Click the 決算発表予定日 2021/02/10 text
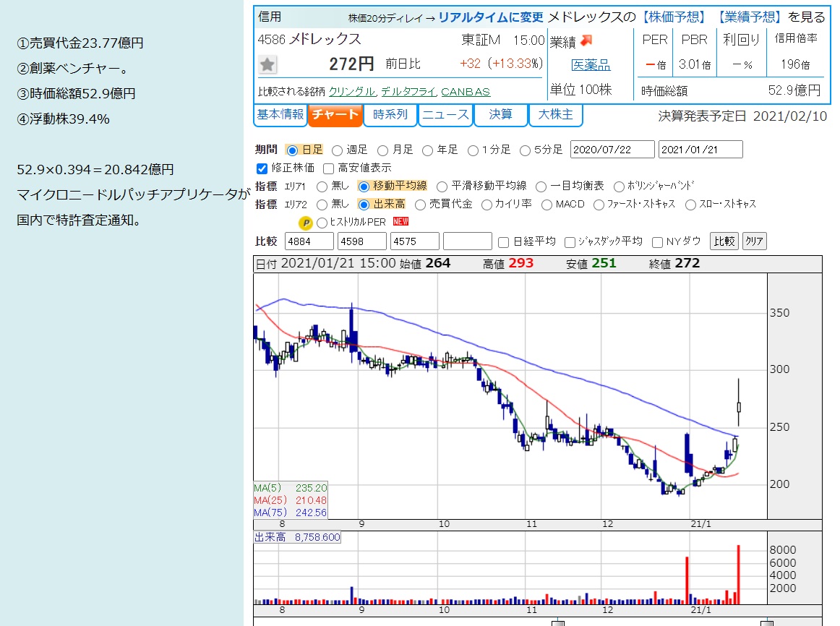This screenshot has width=840, height=626. 742,116
